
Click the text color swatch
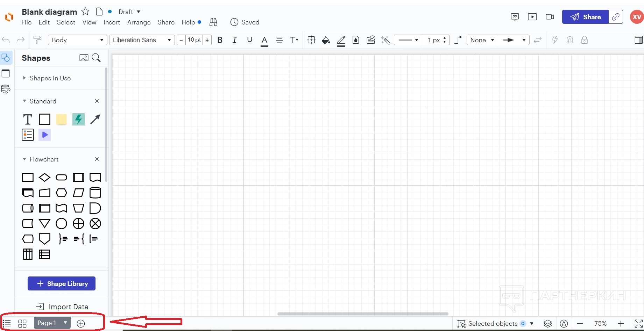(264, 40)
